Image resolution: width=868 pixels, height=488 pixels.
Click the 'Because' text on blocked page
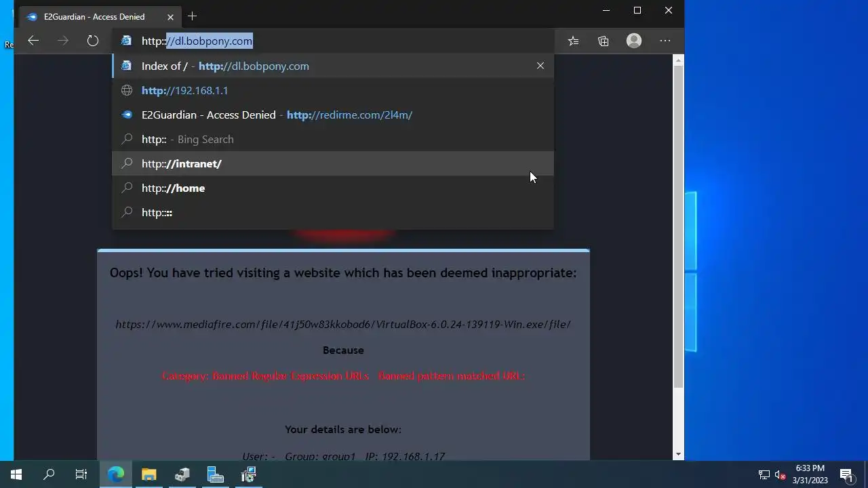[x=343, y=350]
